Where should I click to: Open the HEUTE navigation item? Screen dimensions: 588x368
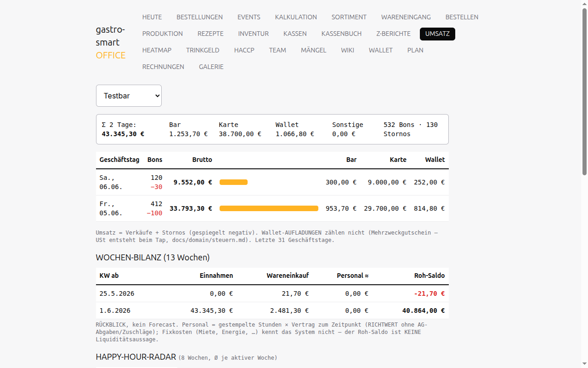(x=152, y=17)
